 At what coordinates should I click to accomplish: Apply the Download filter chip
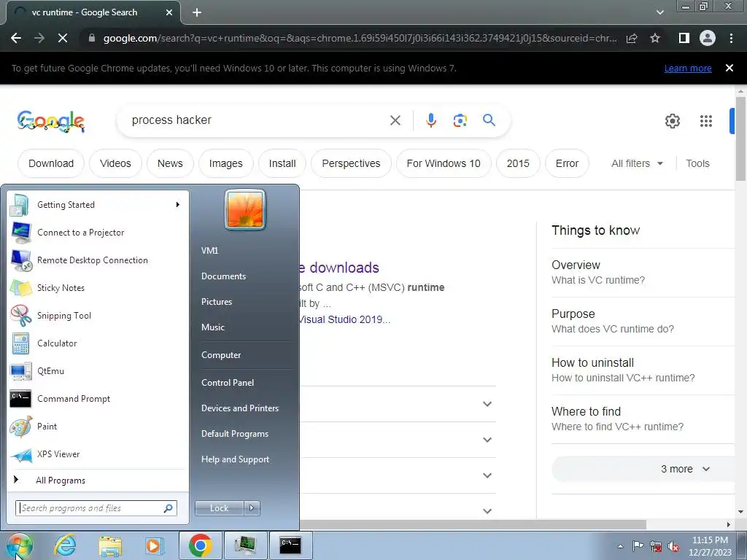click(x=51, y=163)
